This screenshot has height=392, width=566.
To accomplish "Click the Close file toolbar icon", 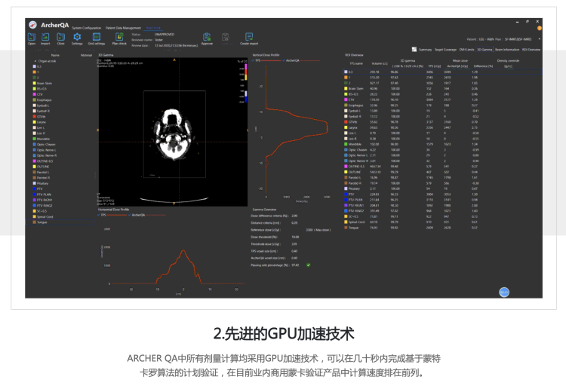I will [60, 37].
